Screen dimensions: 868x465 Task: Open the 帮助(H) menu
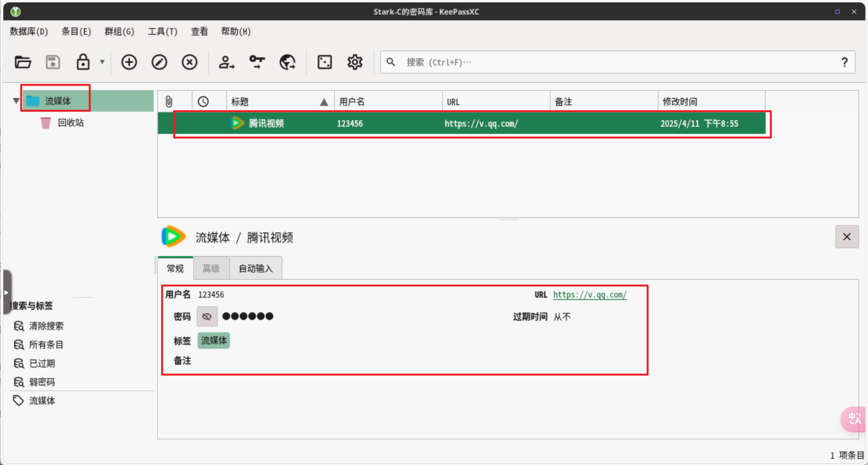[x=236, y=32]
